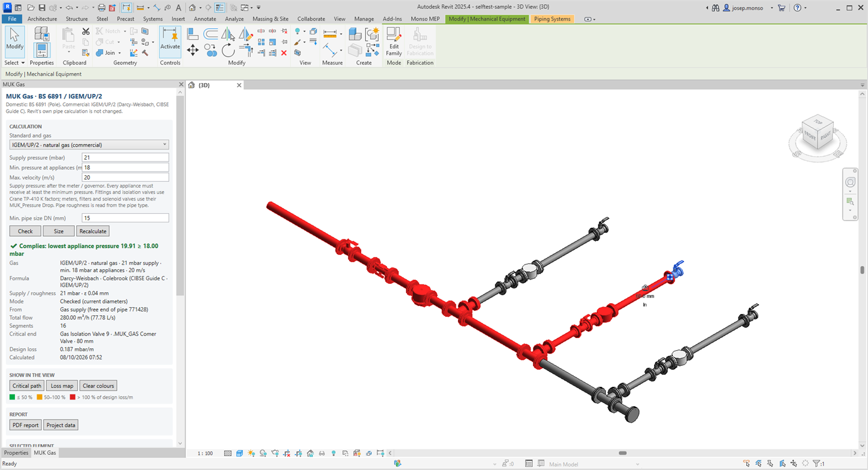Image resolution: width=868 pixels, height=470 pixels.
Task: Toggle the Properties palette button
Action: [42, 46]
